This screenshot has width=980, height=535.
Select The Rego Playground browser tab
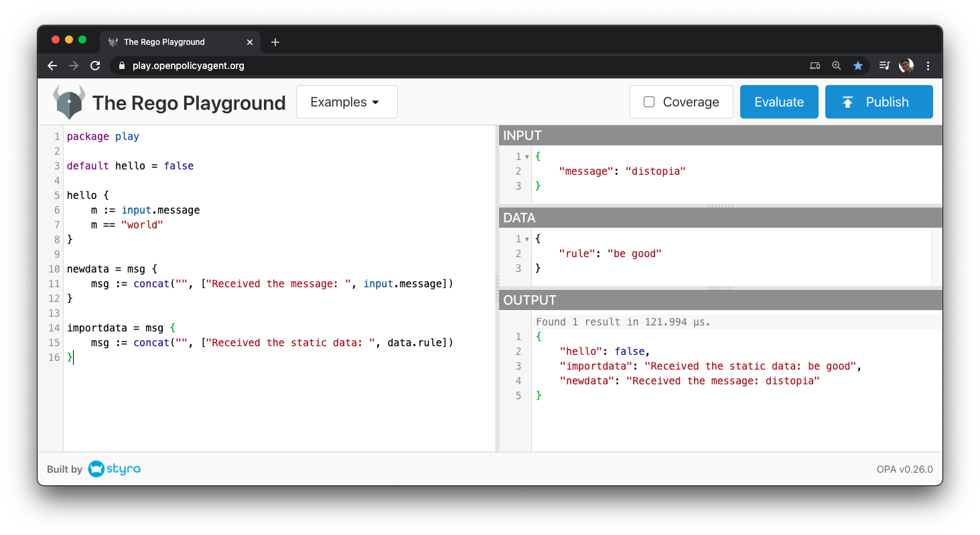click(x=179, y=42)
